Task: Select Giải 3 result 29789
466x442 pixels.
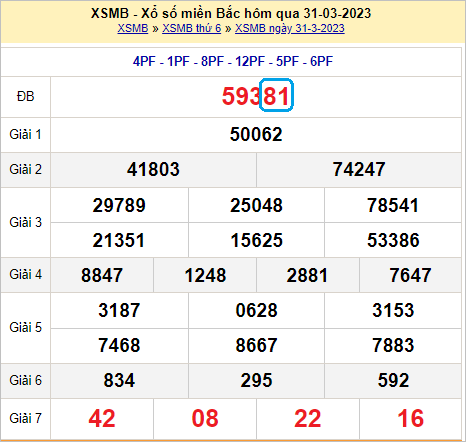Action: (119, 205)
